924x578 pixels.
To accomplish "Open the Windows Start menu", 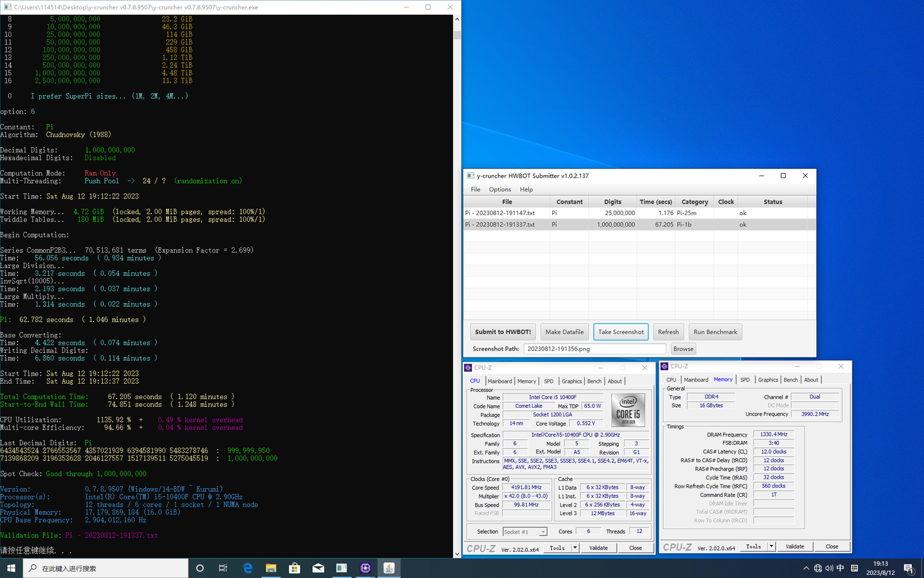I will (11, 568).
